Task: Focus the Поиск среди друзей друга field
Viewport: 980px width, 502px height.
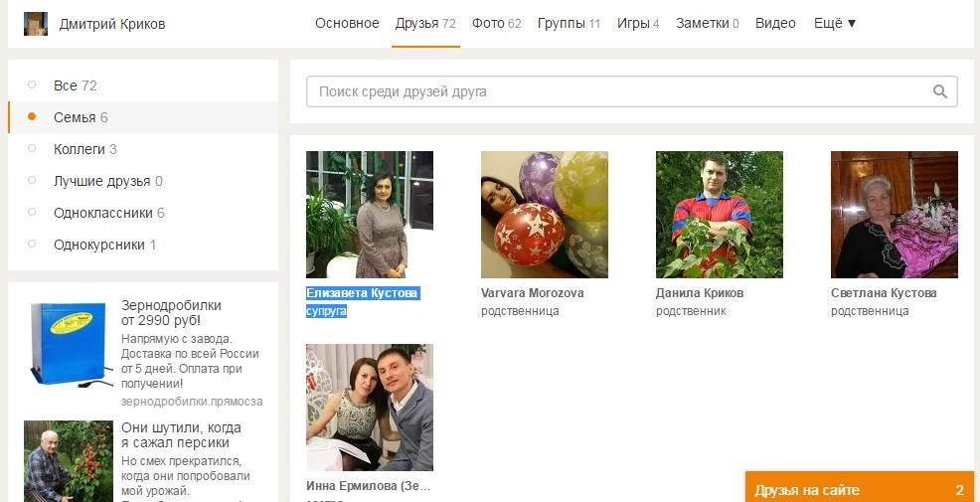Action: [632, 91]
